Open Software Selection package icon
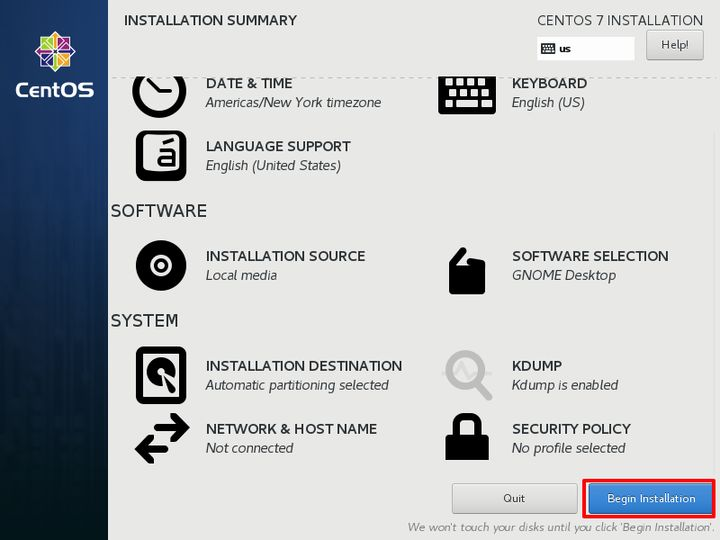Screen dimensions: 720x540 click(467, 271)
